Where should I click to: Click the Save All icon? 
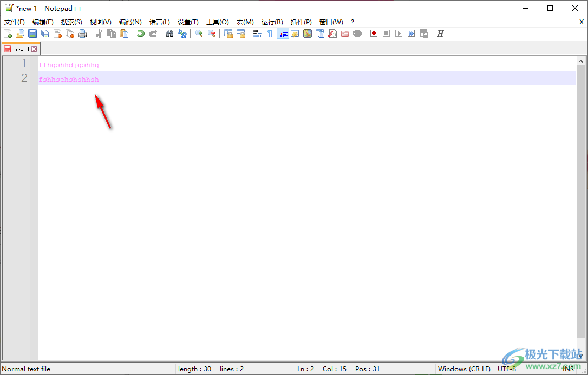[44, 33]
